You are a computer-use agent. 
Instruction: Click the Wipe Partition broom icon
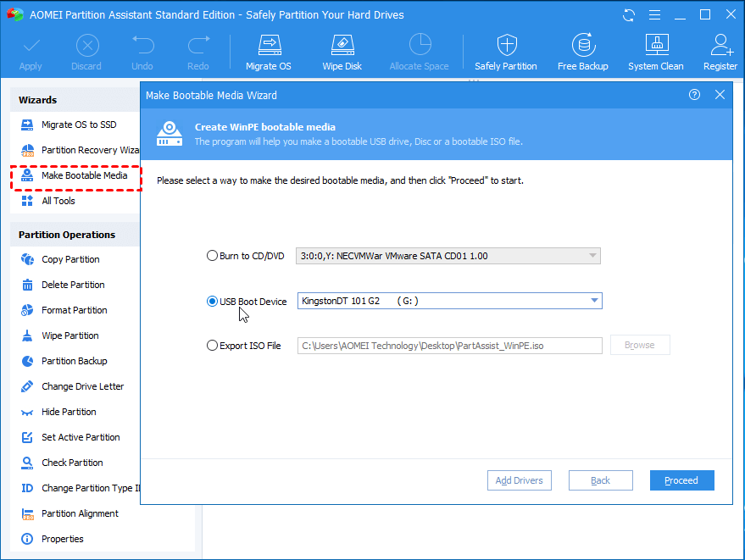coord(28,335)
